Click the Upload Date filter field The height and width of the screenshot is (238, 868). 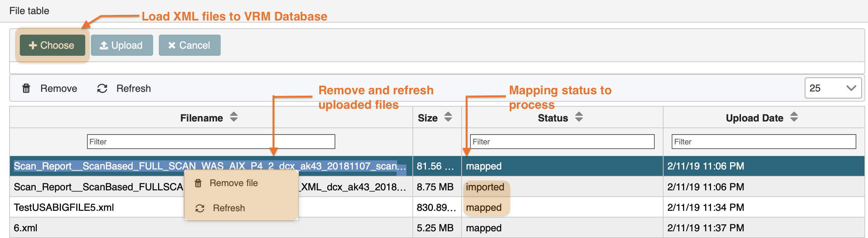(763, 142)
